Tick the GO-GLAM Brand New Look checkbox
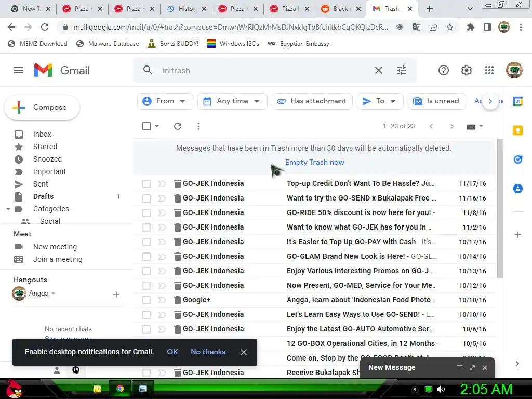The image size is (532, 399). pyautogui.click(x=146, y=257)
